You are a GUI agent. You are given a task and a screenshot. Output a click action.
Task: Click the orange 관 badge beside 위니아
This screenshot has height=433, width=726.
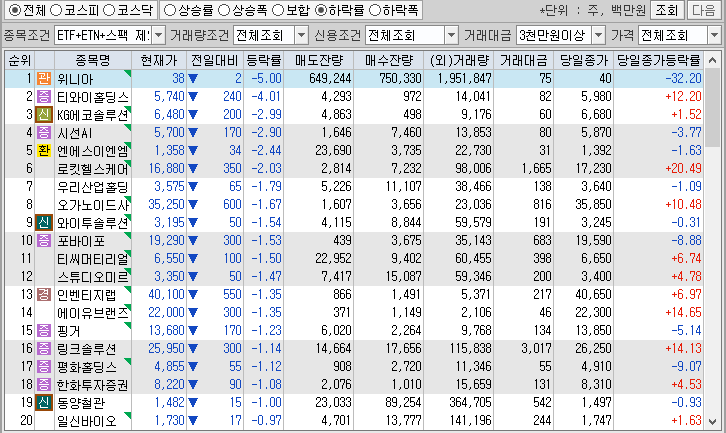pos(44,78)
